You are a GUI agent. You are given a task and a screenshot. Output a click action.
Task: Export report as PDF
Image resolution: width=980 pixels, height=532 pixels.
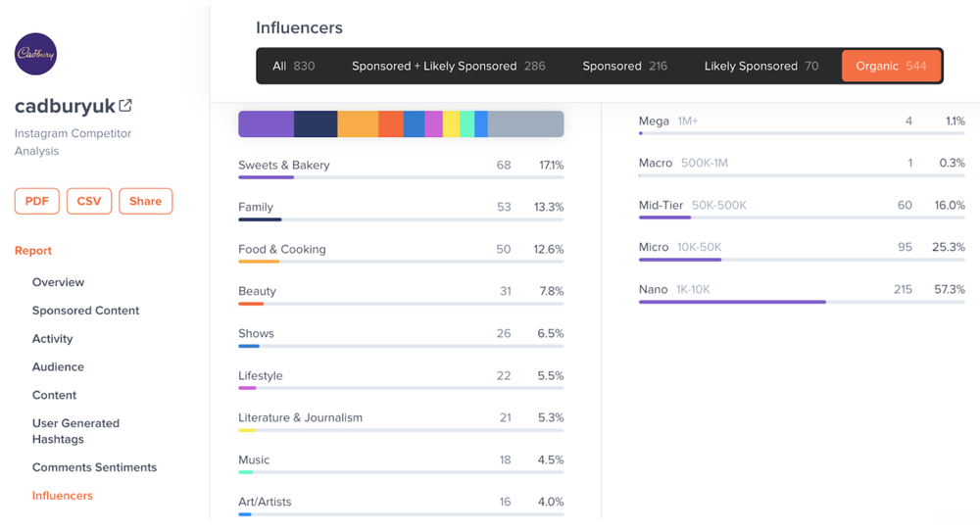pos(37,201)
